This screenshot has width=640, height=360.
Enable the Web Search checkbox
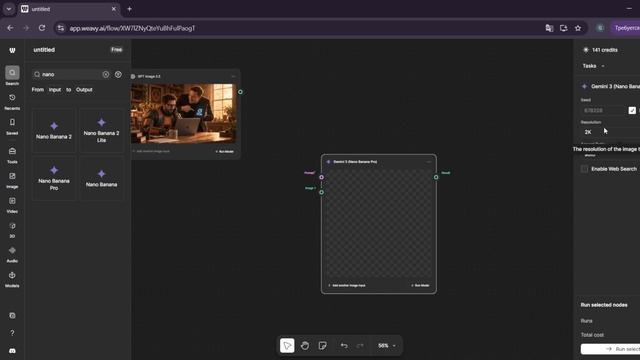tap(584, 169)
